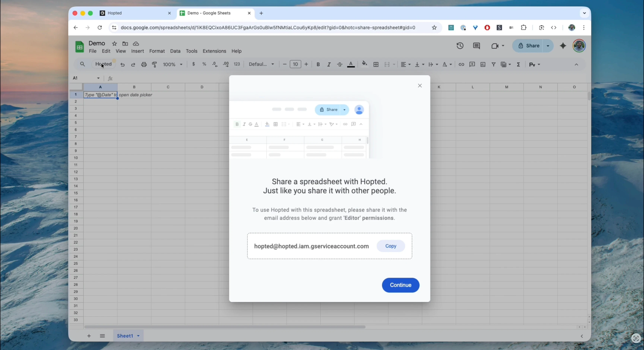
Task: Click the print icon in toolbar
Action: click(144, 65)
